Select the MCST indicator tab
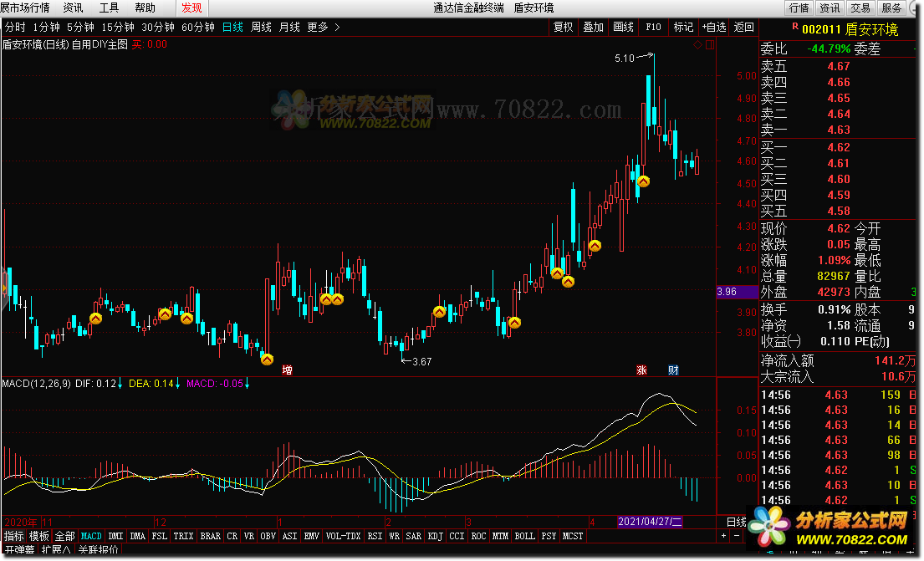Screen dimensions: 924x561 (572, 536)
